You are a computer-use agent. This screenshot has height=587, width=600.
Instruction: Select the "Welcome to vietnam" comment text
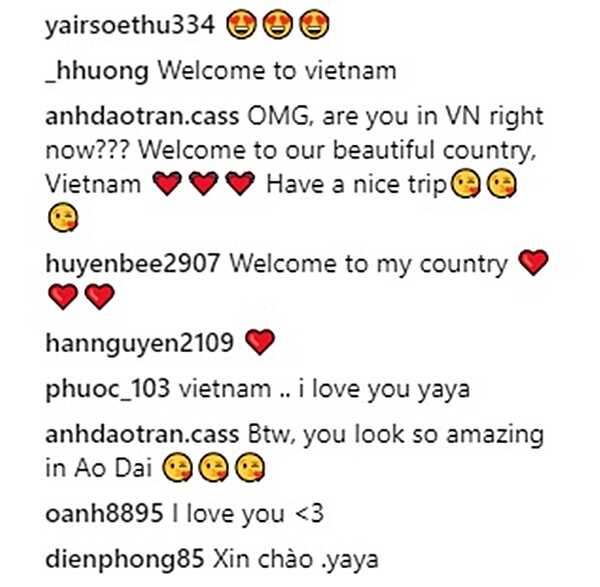(x=277, y=71)
